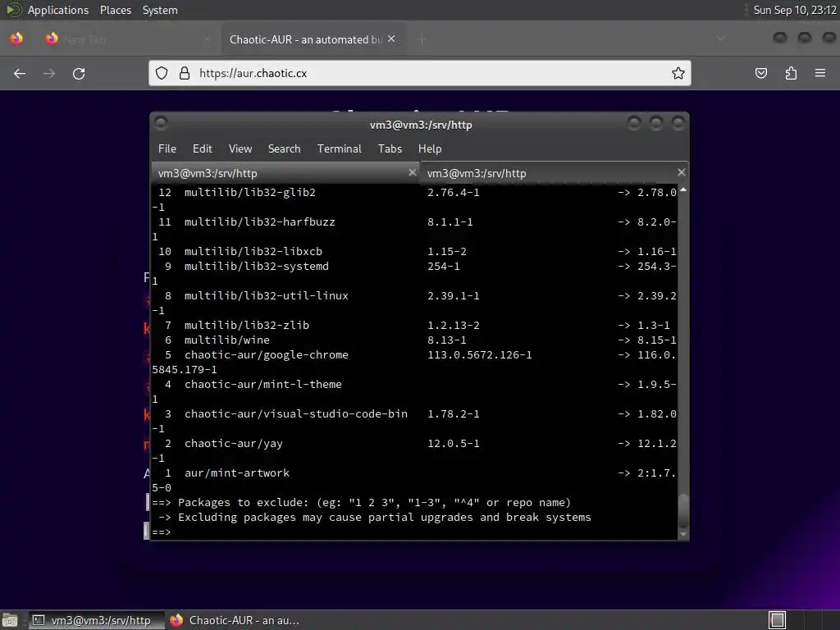The width and height of the screenshot is (840, 630).
Task: Click the MATE logo in top panel
Action: pos(13,10)
